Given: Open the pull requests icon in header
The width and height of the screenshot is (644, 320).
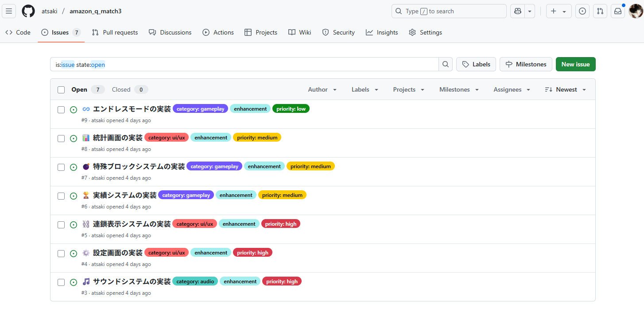Looking at the screenshot, I should coord(600,11).
